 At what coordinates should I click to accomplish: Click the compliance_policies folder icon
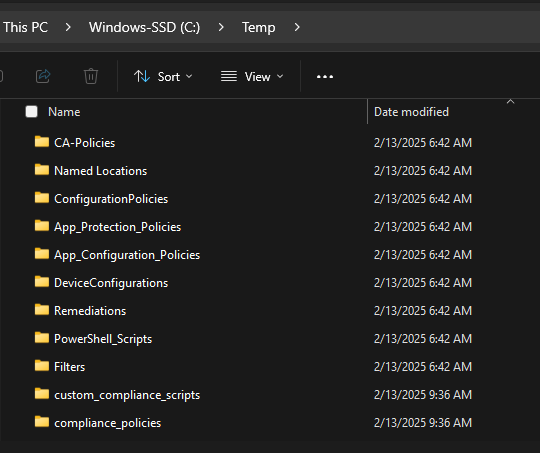click(42, 422)
